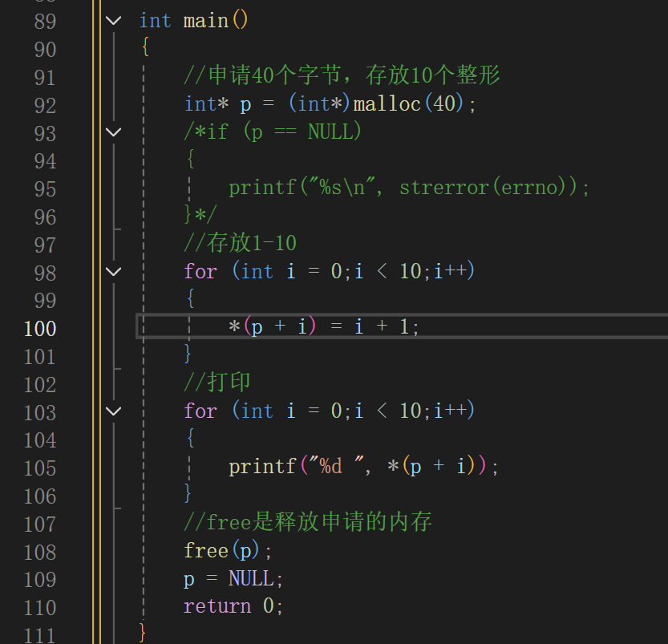Click the closing '}*/' on line 96
Screen dimensions: 668x644
[x=200, y=214]
